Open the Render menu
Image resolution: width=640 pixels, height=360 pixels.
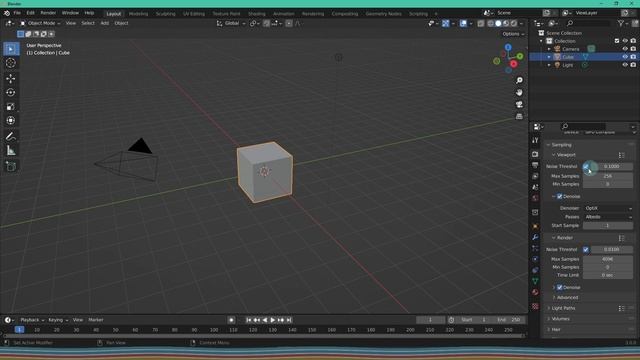tap(48, 13)
